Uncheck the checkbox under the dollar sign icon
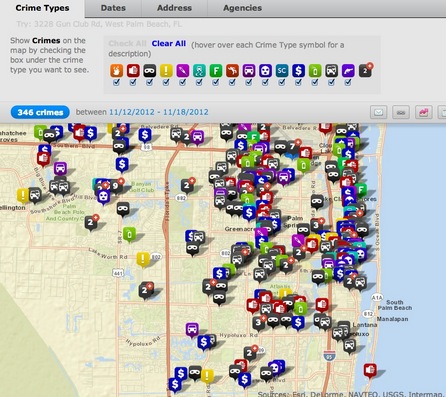446x397 pixels. click(x=298, y=83)
